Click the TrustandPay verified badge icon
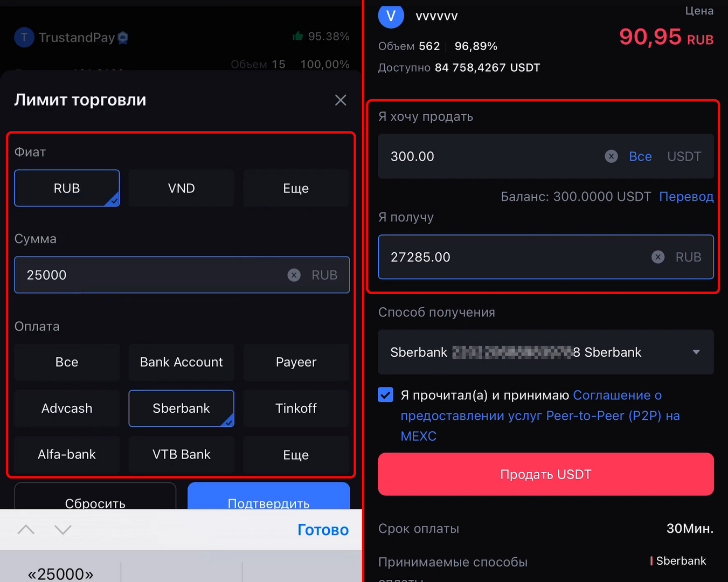 coord(123,38)
